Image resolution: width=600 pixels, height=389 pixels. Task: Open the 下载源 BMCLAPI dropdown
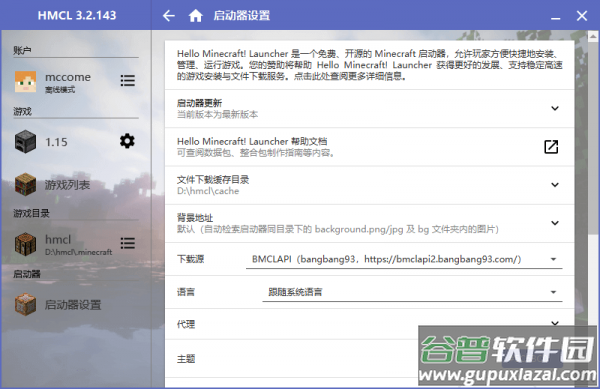pos(404,259)
